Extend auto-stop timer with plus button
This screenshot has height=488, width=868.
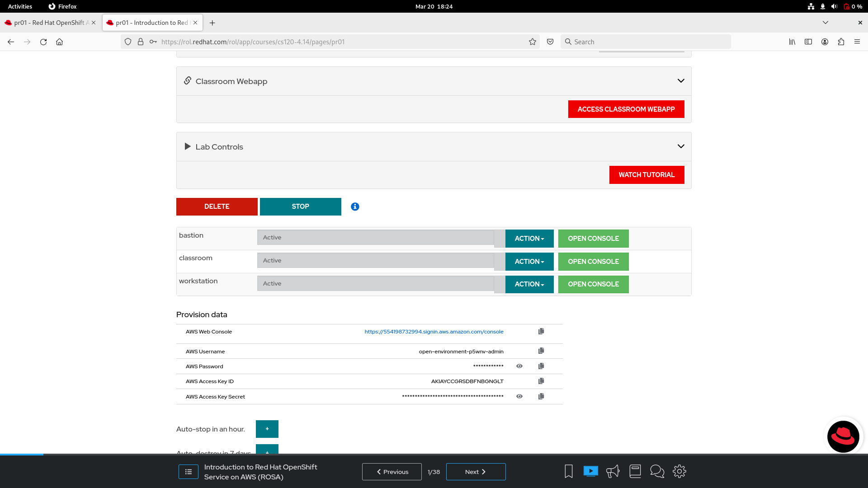tap(267, 429)
